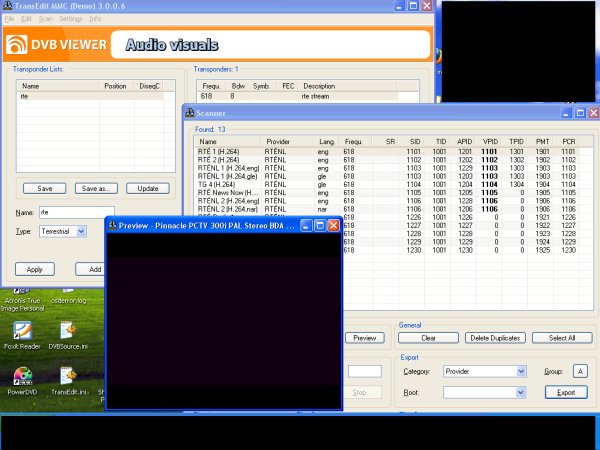Sort scanner list by VPID column
Image resolution: width=600 pixels, height=450 pixels.
pyautogui.click(x=489, y=142)
